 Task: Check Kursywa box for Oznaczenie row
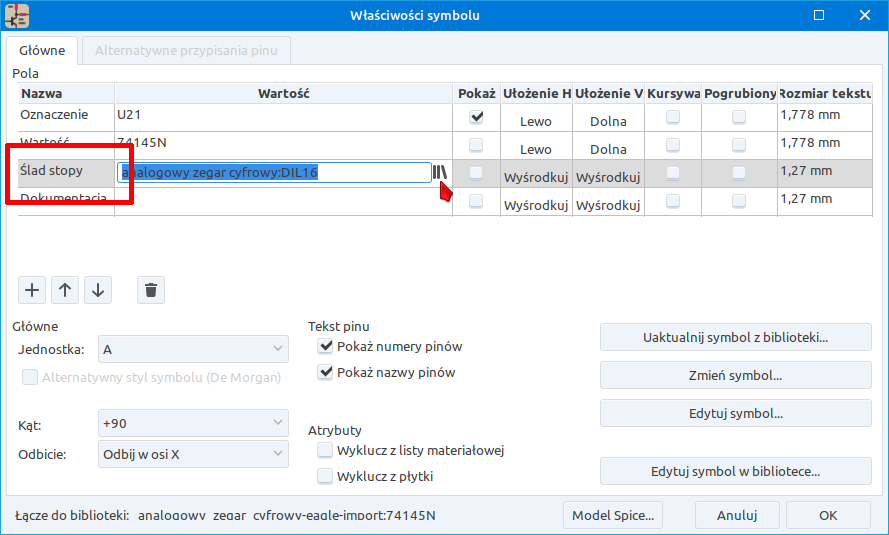tap(673, 117)
